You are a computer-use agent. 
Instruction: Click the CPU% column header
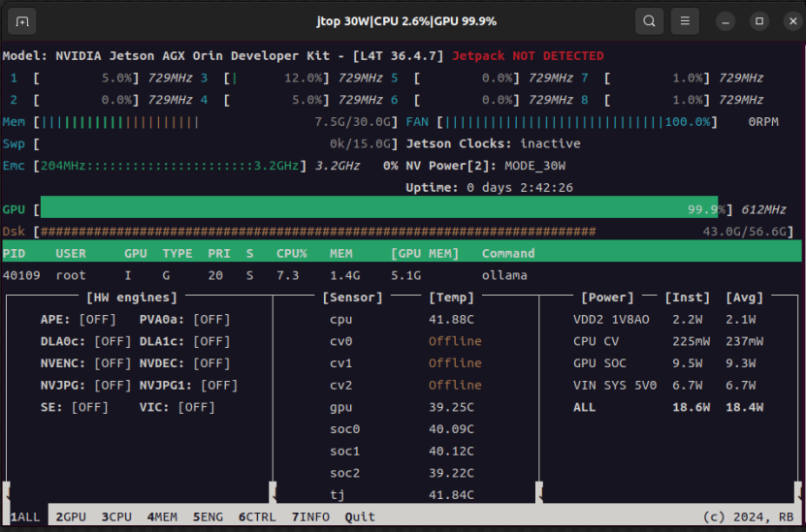[x=291, y=253]
